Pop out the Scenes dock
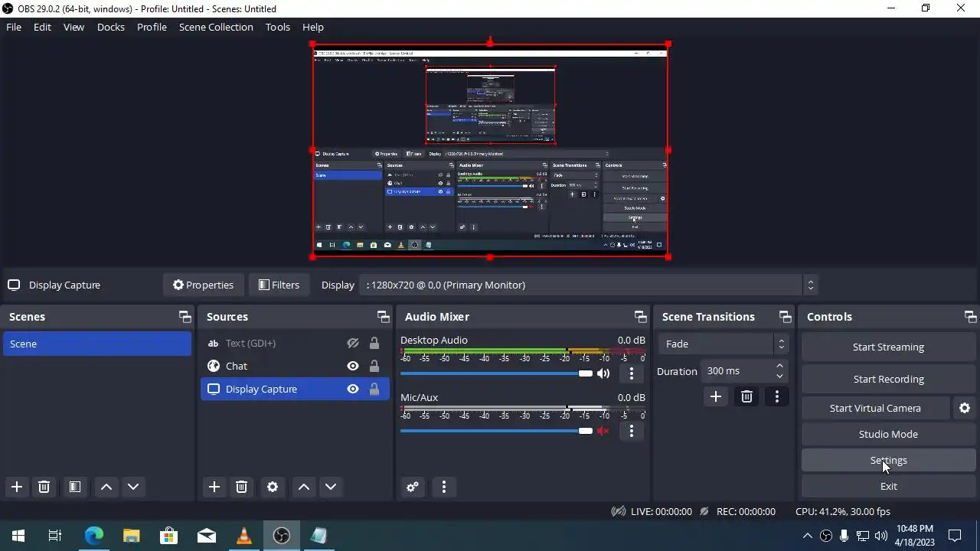Viewport: 980px width, 551px height. [x=185, y=317]
